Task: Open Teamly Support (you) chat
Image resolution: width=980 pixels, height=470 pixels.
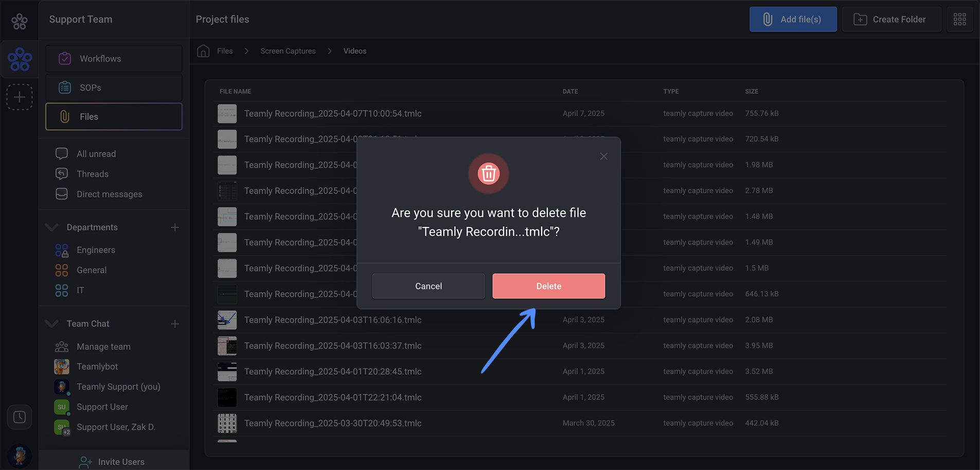Action: (118, 387)
